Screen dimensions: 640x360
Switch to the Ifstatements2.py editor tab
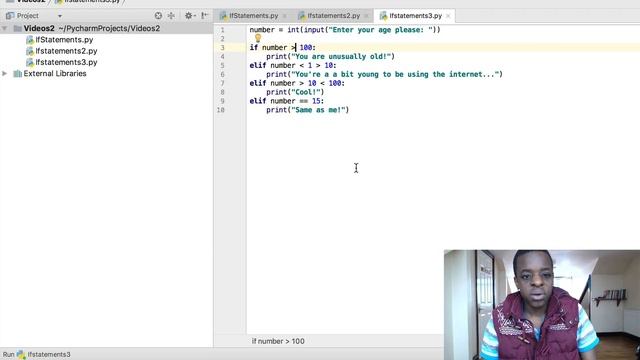(x=333, y=16)
